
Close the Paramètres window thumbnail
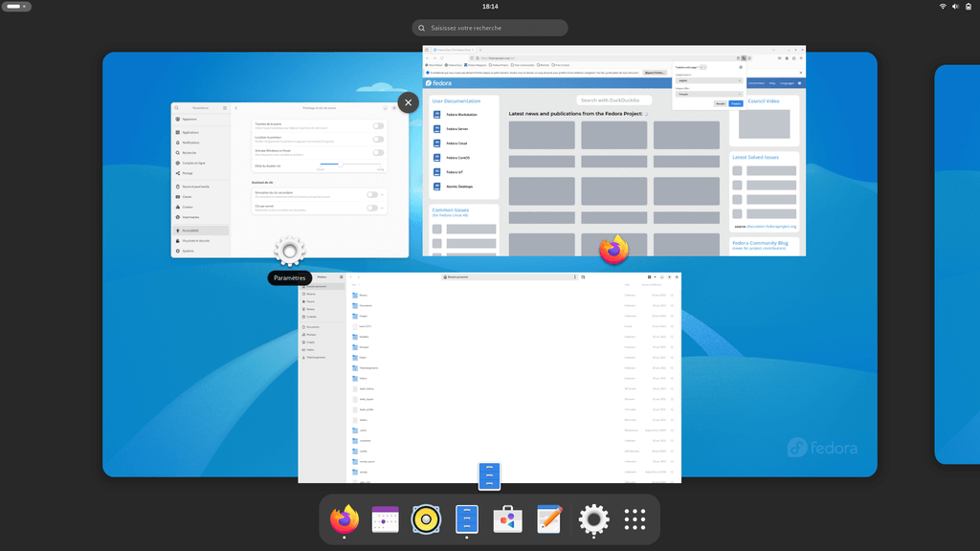[408, 102]
